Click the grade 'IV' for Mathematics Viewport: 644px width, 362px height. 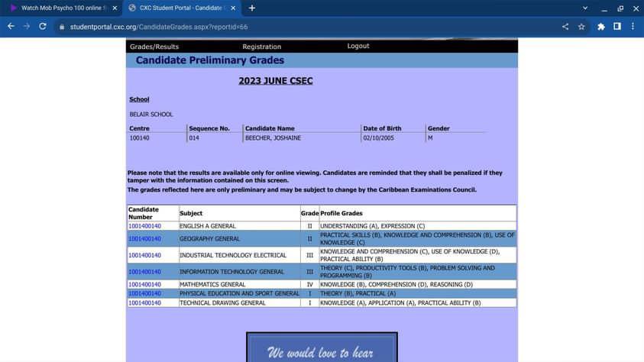pyautogui.click(x=309, y=284)
